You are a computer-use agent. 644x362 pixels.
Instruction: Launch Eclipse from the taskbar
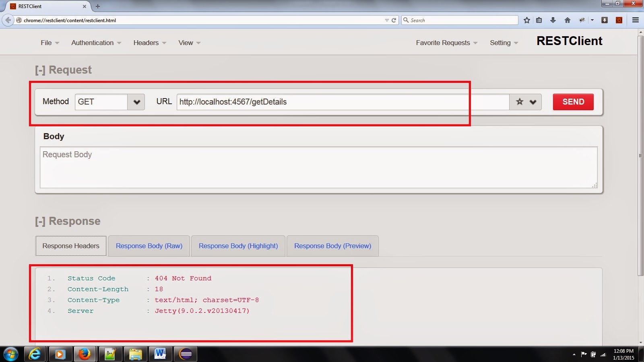[x=186, y=354]
